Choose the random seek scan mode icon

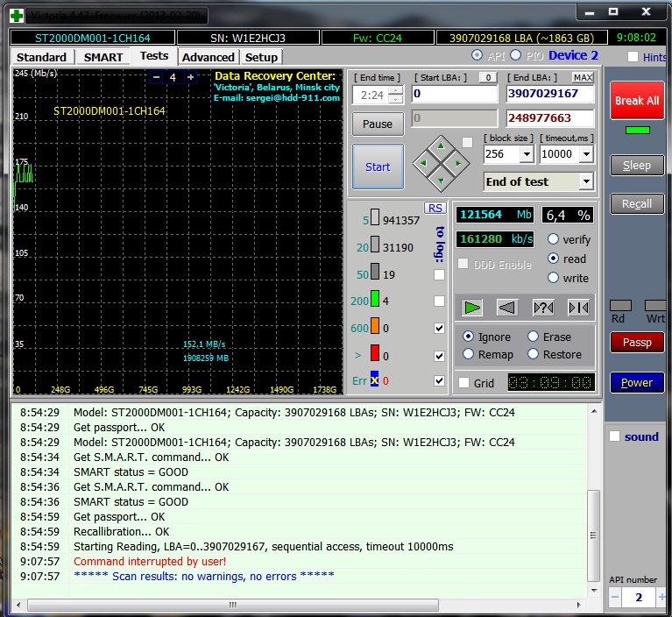[x=542, y=308]
